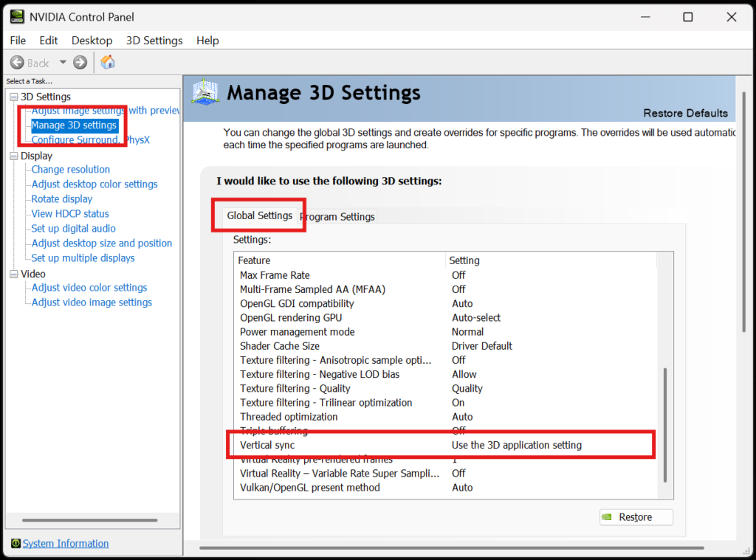Collapse the Display tree node
The image size is (756, 560).
pos(13,156)
